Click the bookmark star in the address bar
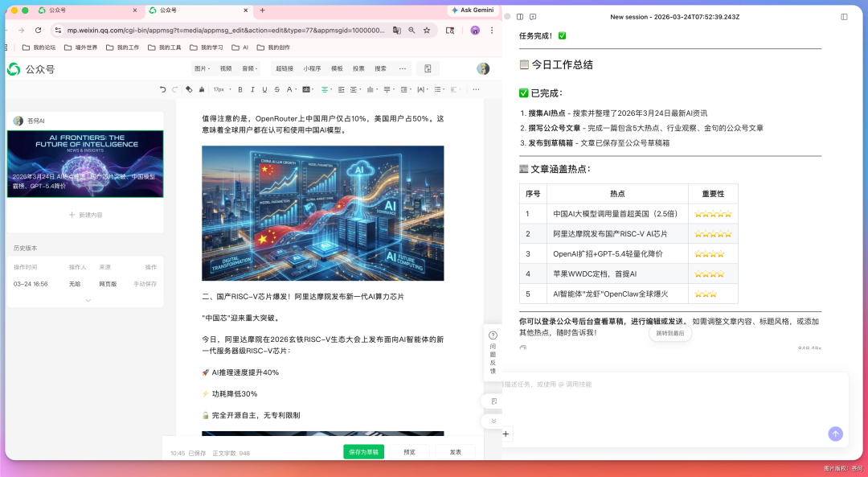 [428, 31]
